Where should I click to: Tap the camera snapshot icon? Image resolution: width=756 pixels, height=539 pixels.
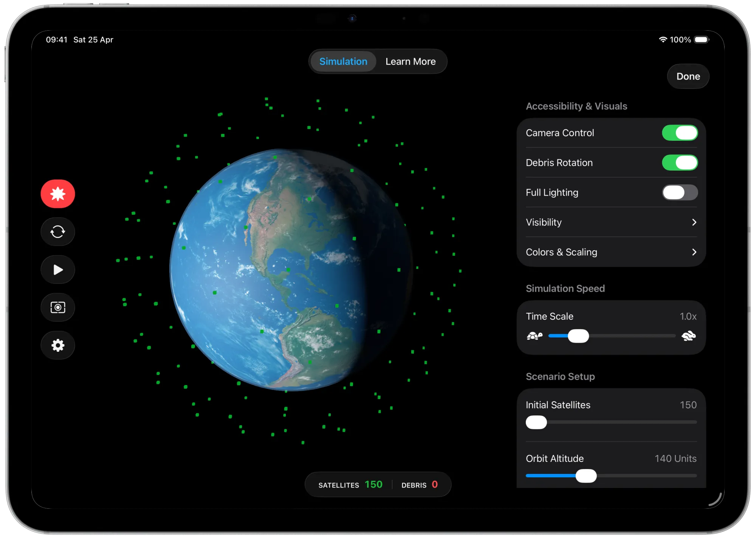pos(57,307)
